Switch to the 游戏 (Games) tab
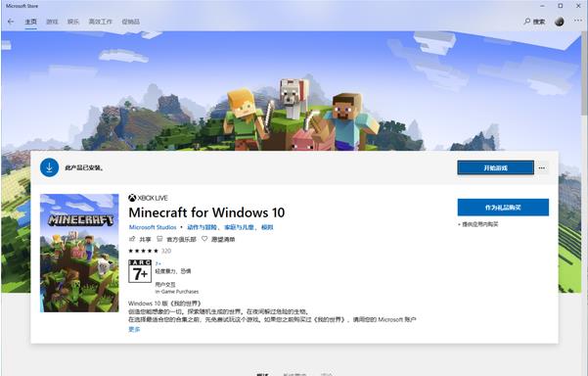This screenshot has height=376, width=588. pos(52,22)
